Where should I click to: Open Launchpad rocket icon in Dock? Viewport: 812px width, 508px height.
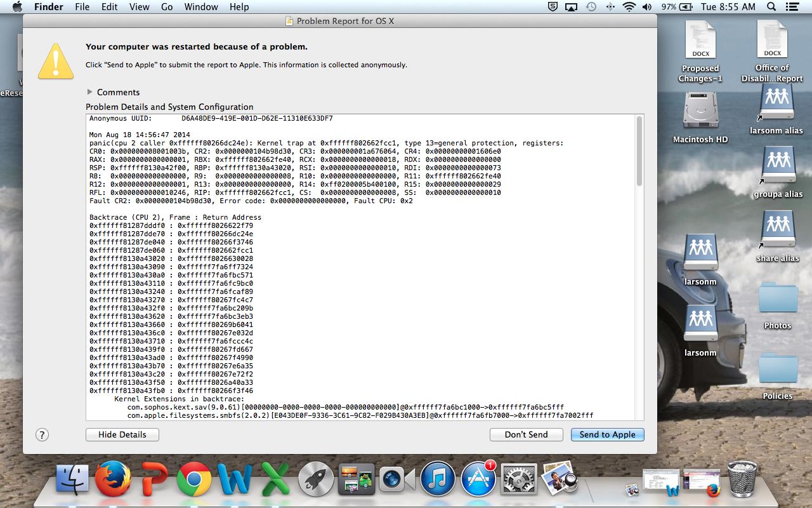[316, 479]
